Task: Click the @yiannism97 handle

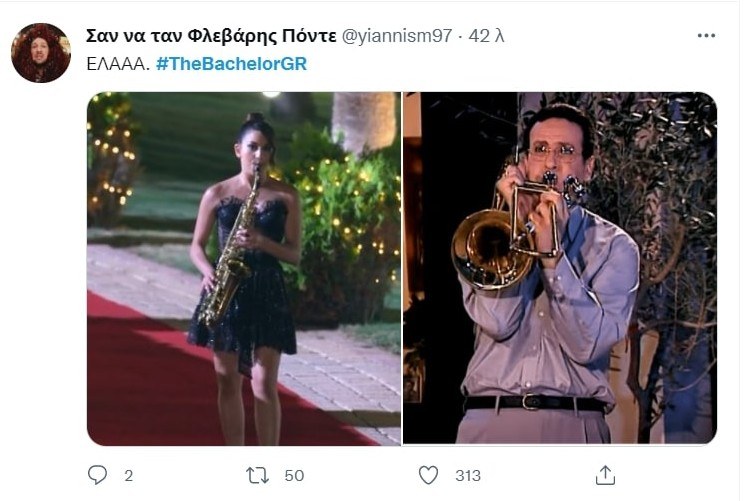Action: (398, 36)
